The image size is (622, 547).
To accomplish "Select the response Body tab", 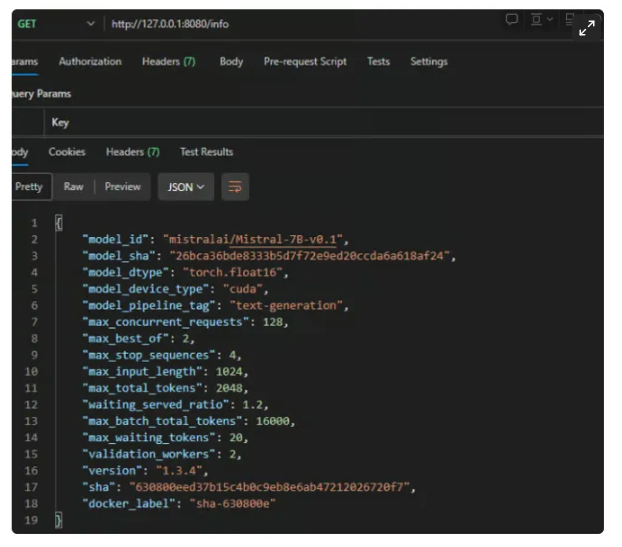I will 20,152.
